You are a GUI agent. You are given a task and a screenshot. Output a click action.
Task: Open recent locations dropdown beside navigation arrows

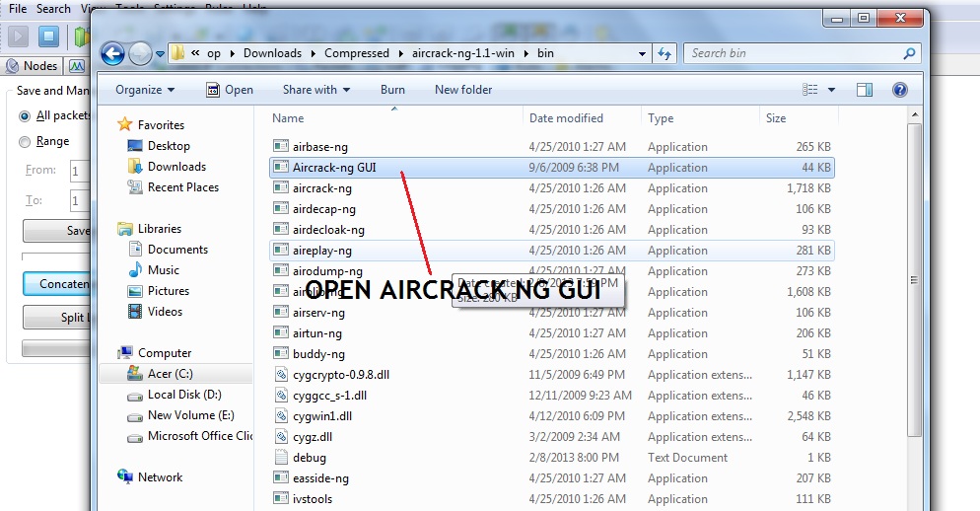[x=160, y=54]
